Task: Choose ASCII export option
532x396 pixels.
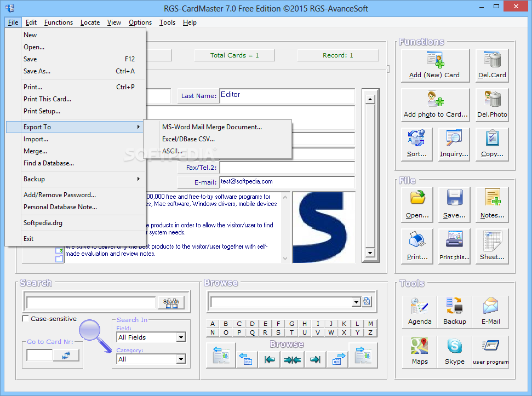Action: point(217,151)
